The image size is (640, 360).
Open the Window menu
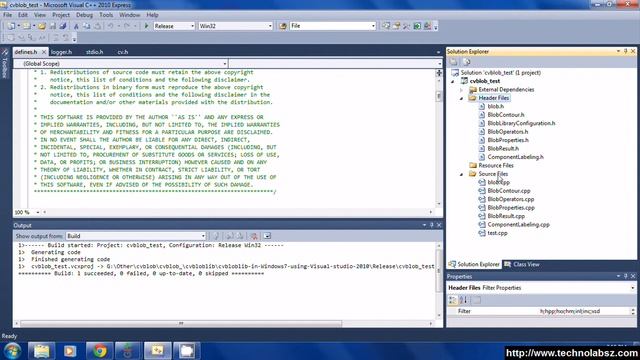pos(129,15)
